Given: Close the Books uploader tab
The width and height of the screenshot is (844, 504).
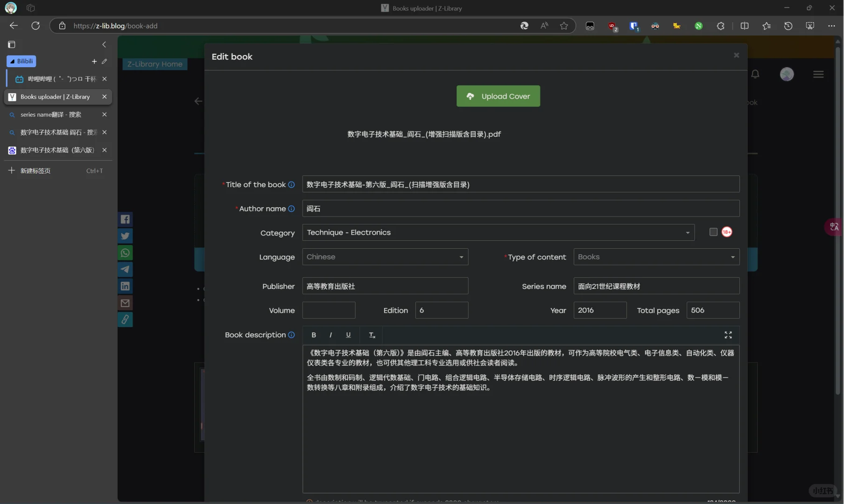Looking at the screenshot, I should pyautogui.click(x=104, y=97).
